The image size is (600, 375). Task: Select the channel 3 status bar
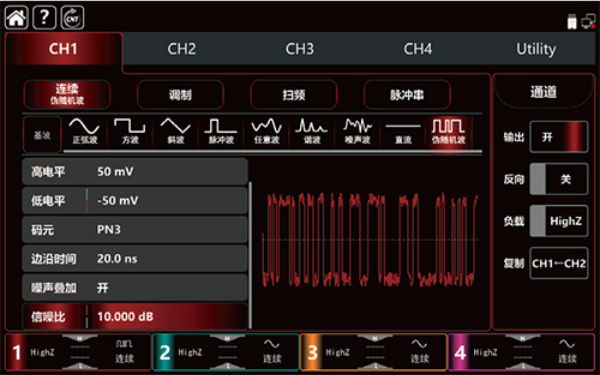[x=374, y=352]
